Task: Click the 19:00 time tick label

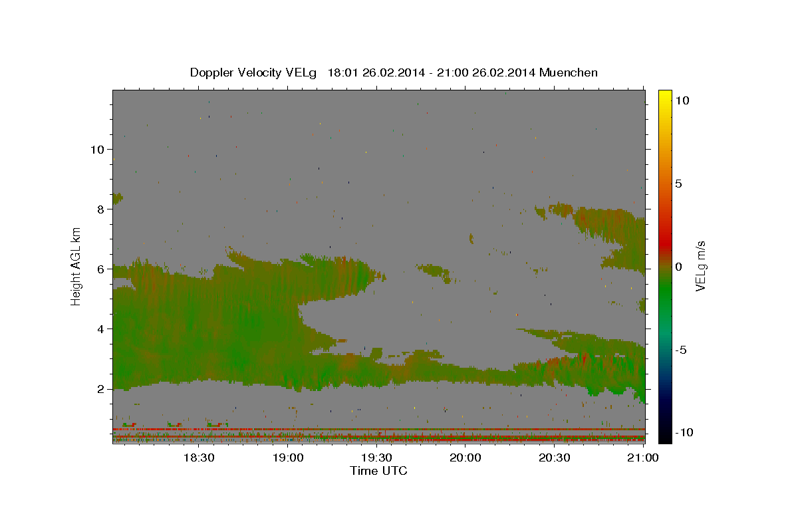Action: coord(288,458)
